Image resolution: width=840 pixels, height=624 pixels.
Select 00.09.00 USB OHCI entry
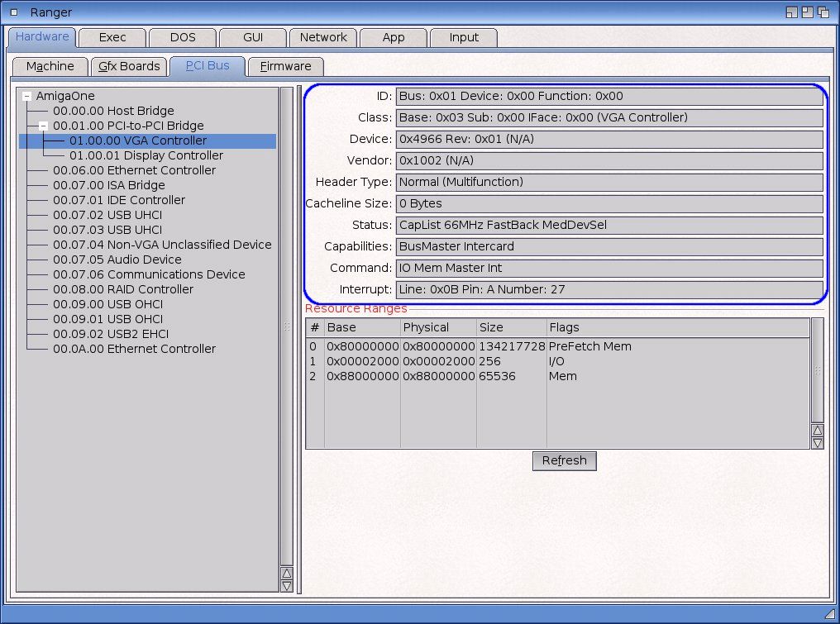pyautogui.click(x=108, y=304)
